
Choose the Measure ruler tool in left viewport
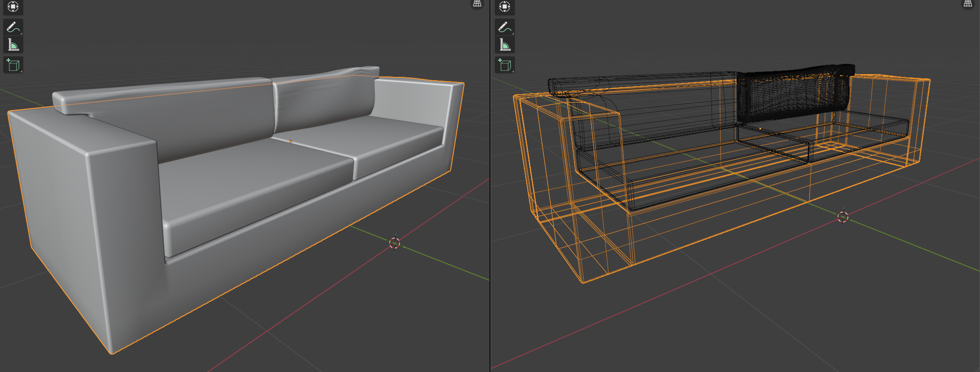coord(13,45)
